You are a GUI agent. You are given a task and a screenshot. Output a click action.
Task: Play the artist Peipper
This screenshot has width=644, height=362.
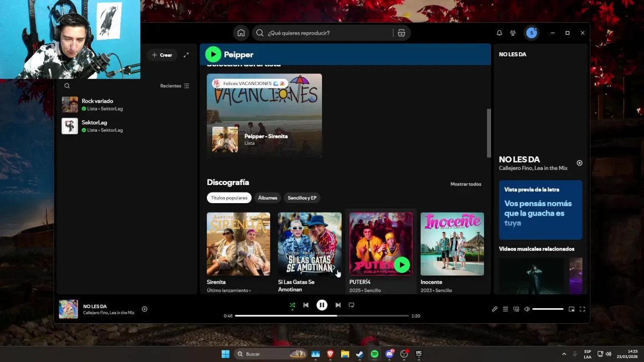(213, 54)
